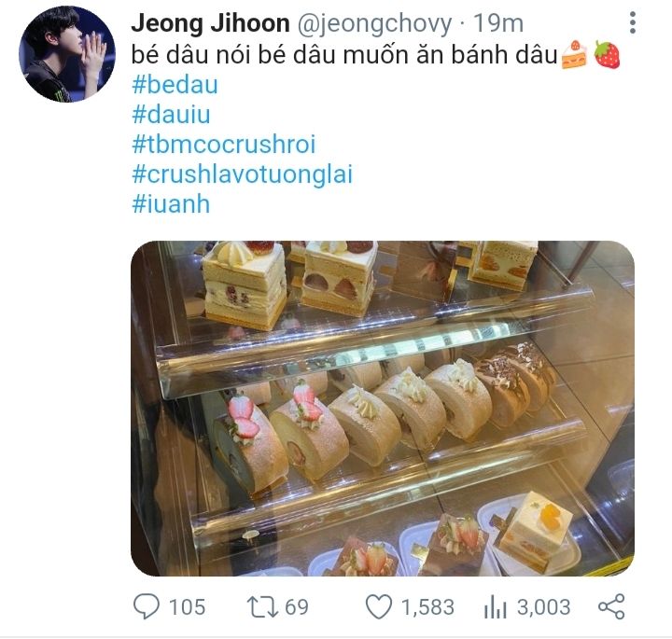The image size is (672, 639).
Task: Expand the attached cake display photo
Action: (383, 409)
